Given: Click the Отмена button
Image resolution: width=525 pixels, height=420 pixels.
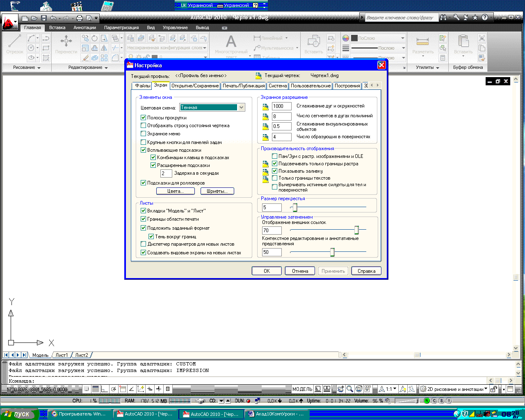Looking at the screenshot, I should click(300, 271).
